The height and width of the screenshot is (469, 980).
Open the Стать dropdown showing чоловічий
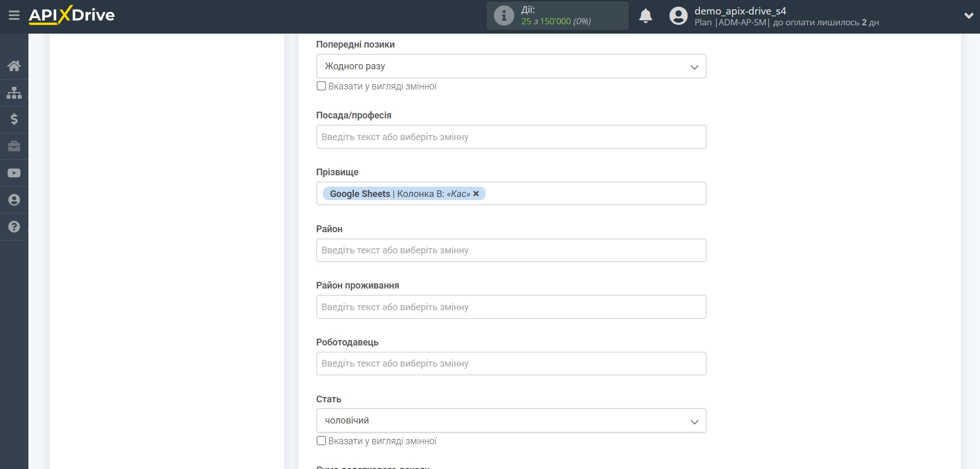coord(510,421)
